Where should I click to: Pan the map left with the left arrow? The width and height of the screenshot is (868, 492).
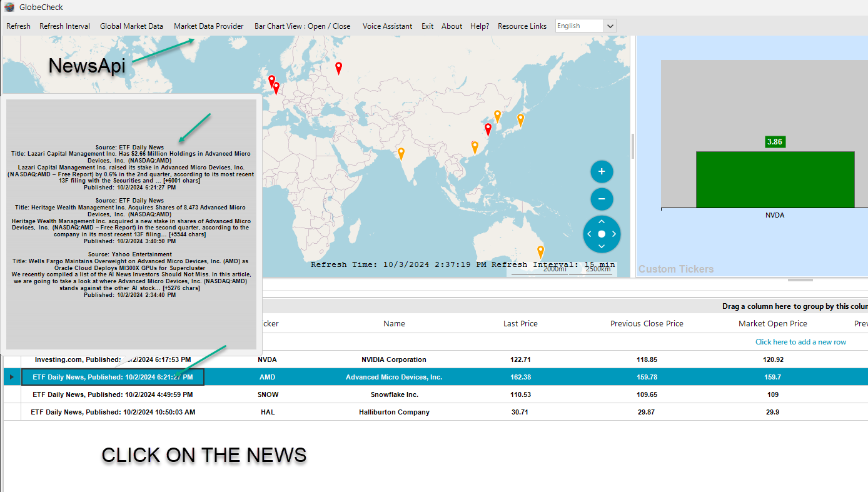(x=589, y=234)
